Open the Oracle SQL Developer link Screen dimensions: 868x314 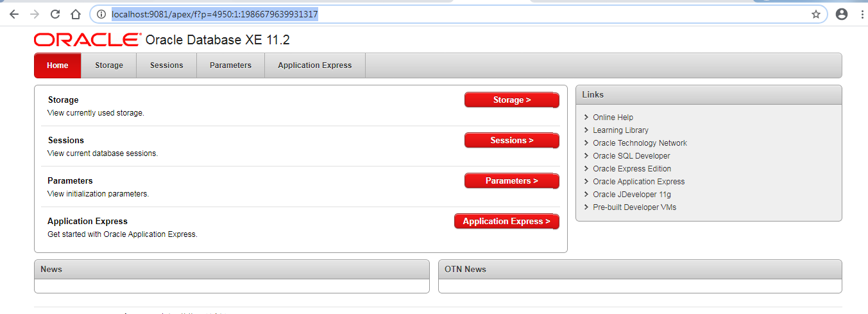pyautogui.click(x=631, y=156)
